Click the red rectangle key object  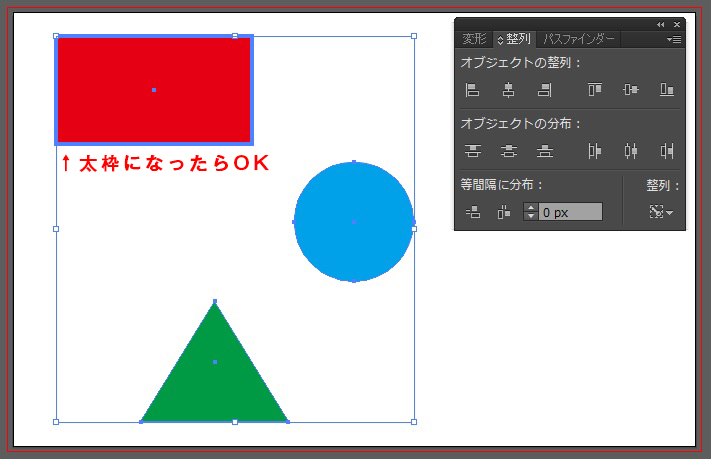153,90
